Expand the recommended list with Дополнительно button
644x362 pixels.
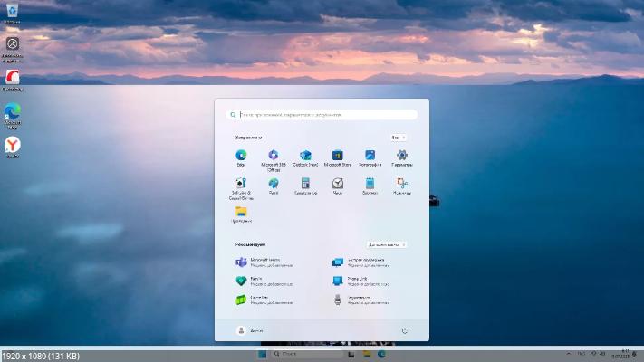click(386, 244)
